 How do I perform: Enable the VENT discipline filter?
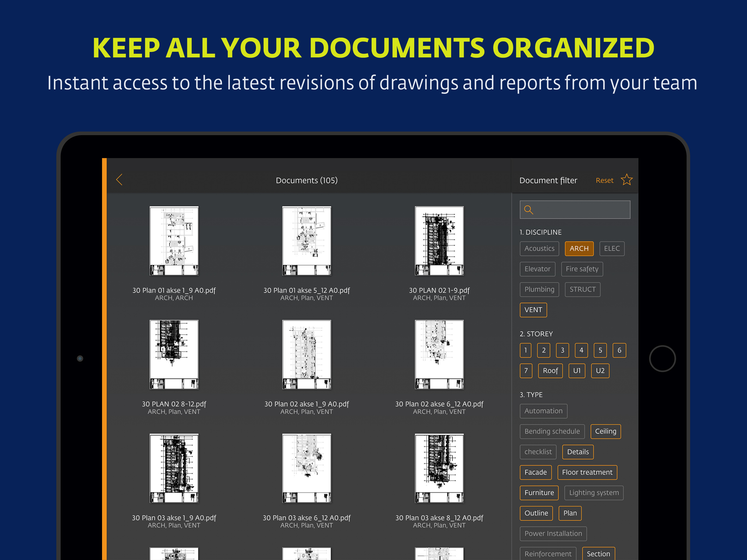(533, 310)
